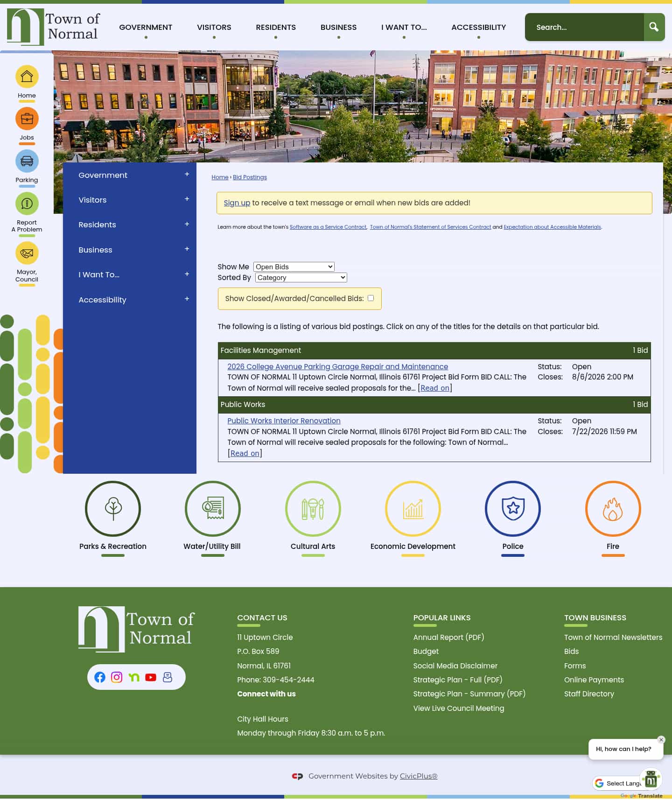The image size is (672, 800).
Task: Open the VISITORS top menu
Action: point(214,27)
